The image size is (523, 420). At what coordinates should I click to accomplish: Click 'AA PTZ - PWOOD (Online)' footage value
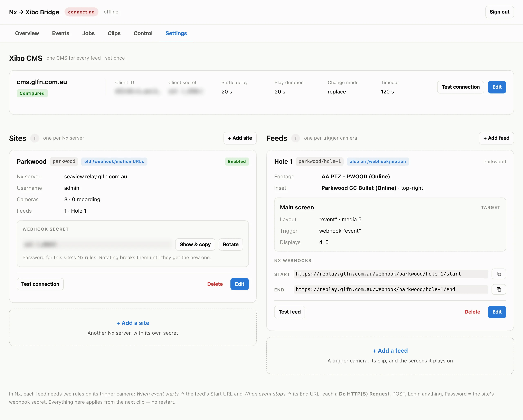[355, 177]
